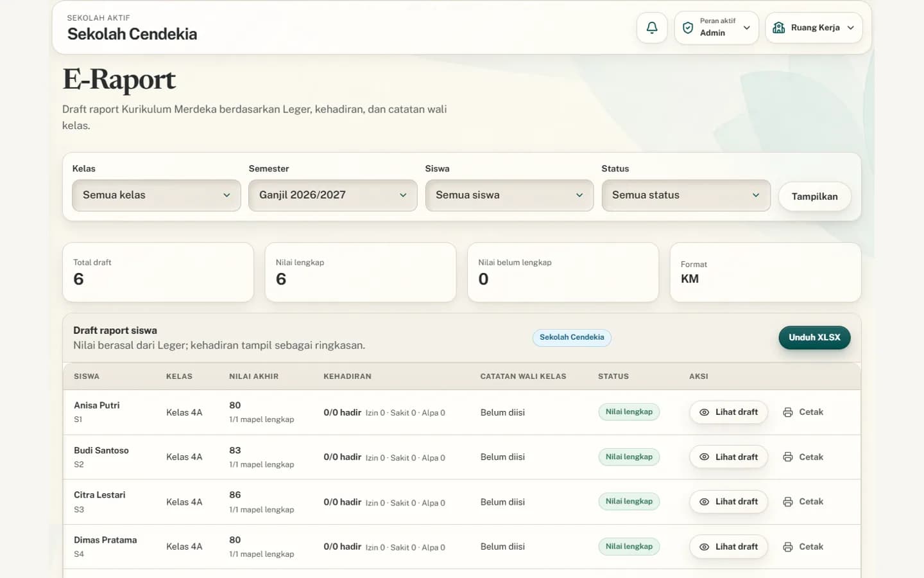
Task: Click eye icon in Anisa Putri's row
Action: (704, 412)
